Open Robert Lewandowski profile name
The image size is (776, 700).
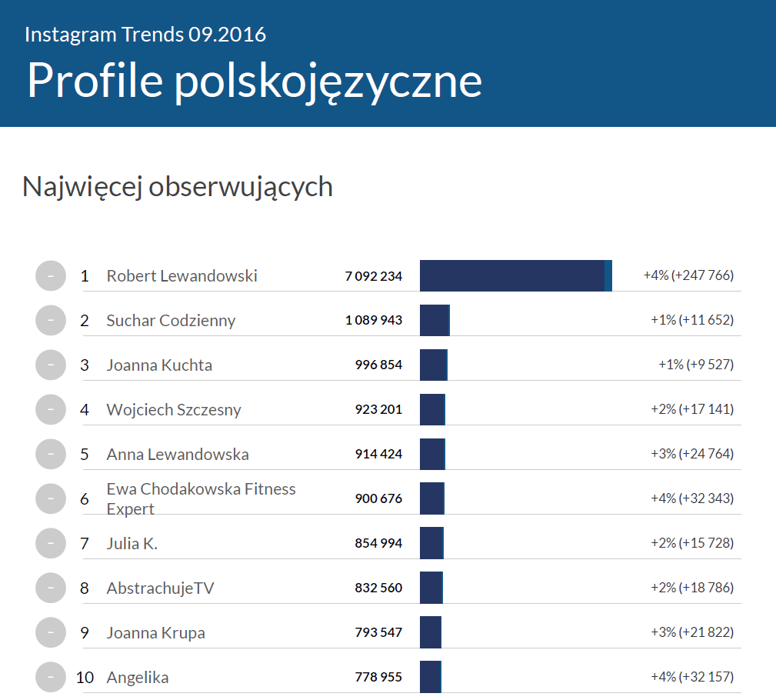[x=182, y=275]
